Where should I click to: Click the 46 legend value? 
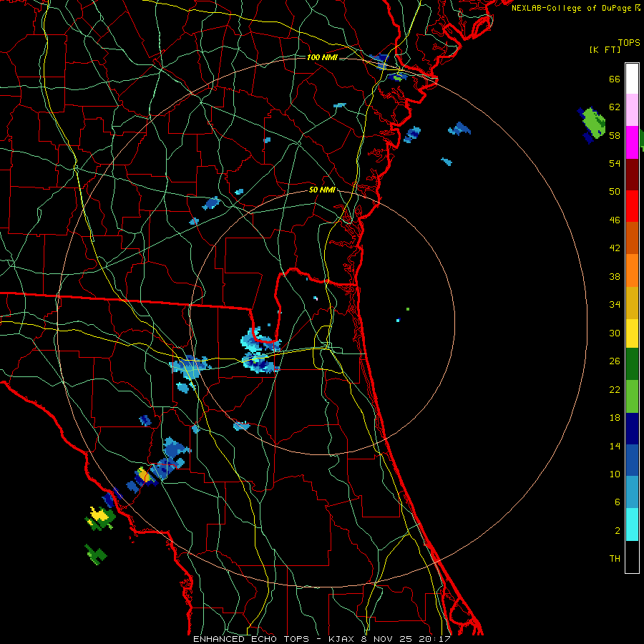615,220
